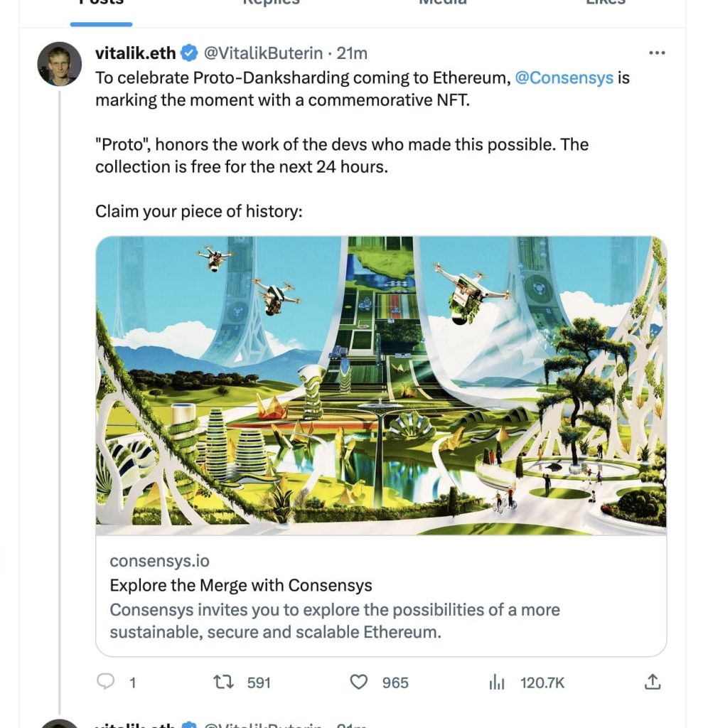Image resolution: width=708 pixels, height=728 pixels.
Task: Click the share/upload icon on the post
Action: point(653,682)
